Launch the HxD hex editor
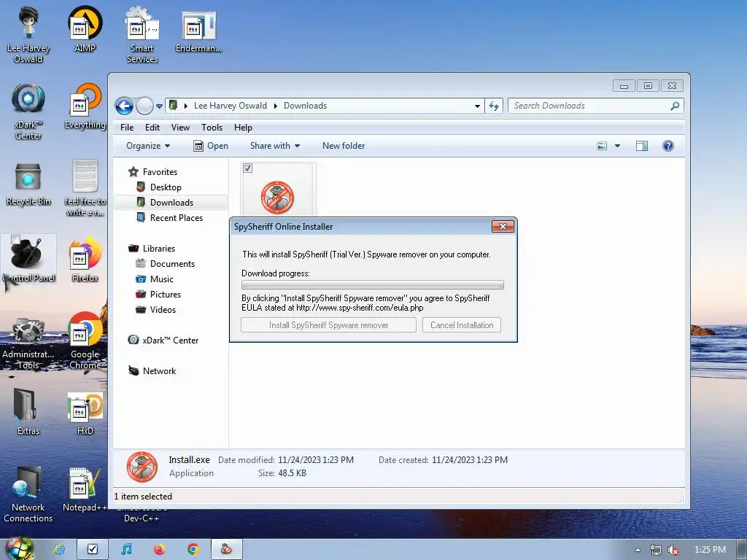The image size is (747, 560). pyautogui.click(x=85, y=413)
